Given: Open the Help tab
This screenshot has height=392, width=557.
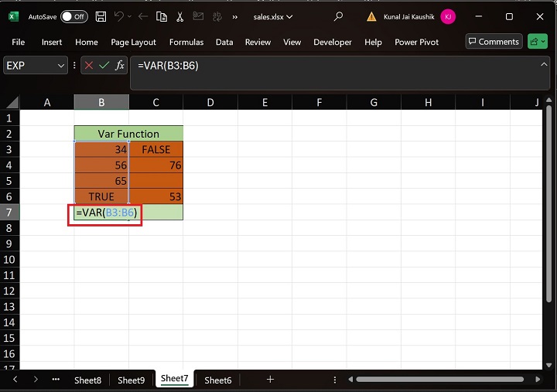Looking at the screenshot, I should [373, 43].
